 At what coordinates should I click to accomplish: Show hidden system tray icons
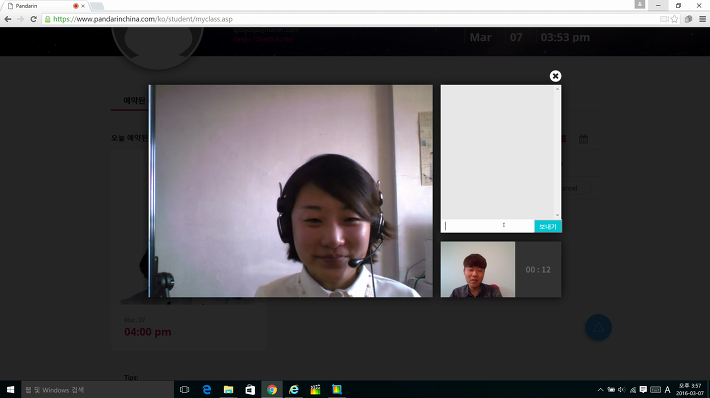pos(600,389)
